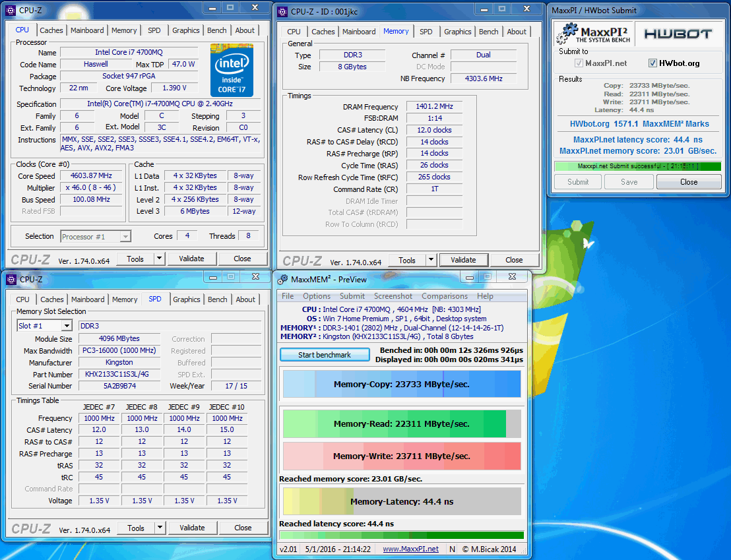Open the www.MaxxPI.net link
Image resolution: width=731 pixels, height=560 pixels.
(411, 549)
